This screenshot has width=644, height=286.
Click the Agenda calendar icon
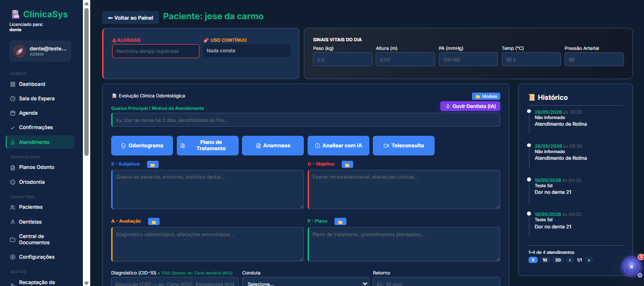coord(13,113)
